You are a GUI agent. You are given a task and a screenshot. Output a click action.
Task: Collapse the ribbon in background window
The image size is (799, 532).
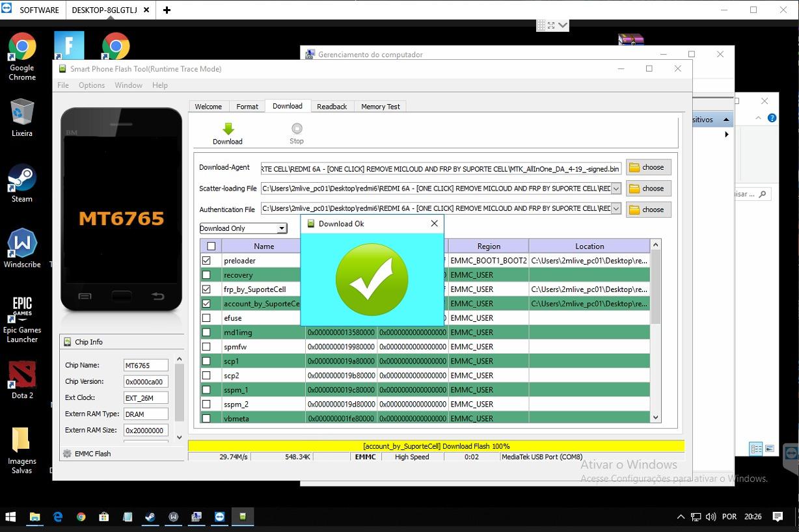point(758,118)
